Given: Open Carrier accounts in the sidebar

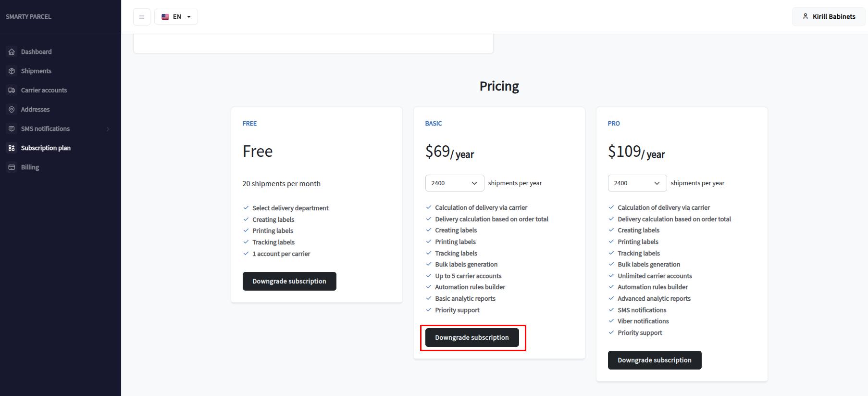Looking at the screenshot, I should tap(44, 90).
